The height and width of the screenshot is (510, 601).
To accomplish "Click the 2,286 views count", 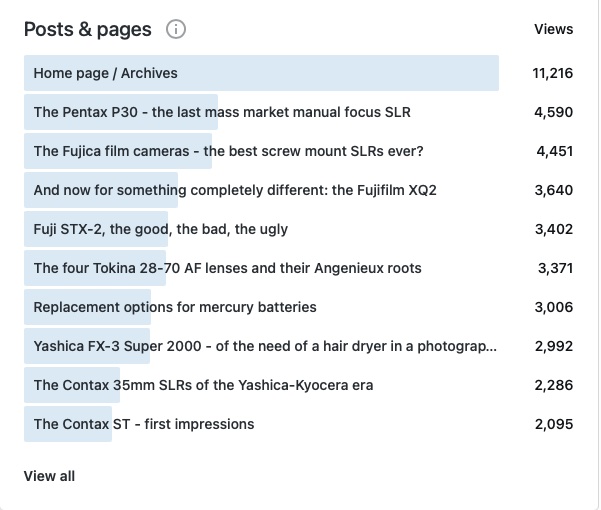I will click(x=554, y=385).
